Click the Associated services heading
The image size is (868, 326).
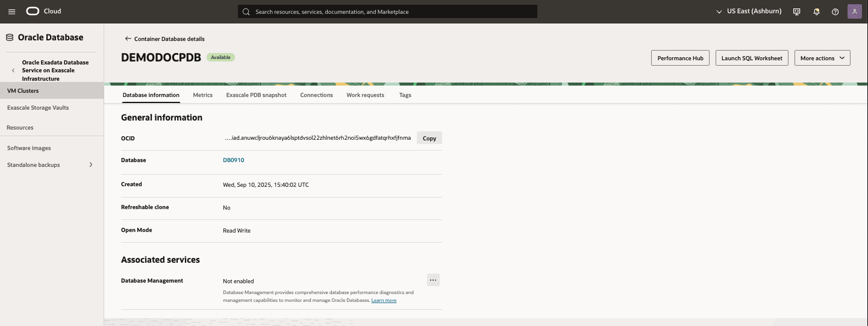160,260
